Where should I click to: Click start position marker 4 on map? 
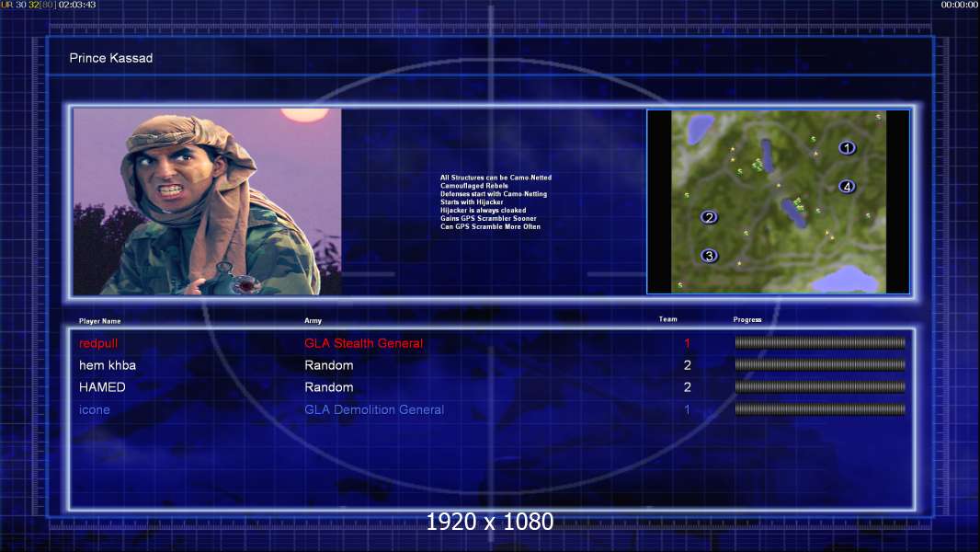click(x=847, y=186)
